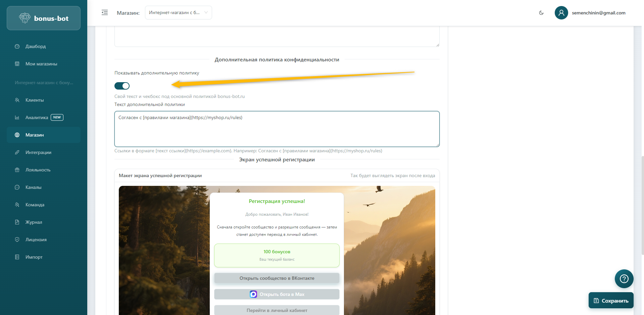Click Открыть сообщество в ВКонтакте button

pos(277,278)
